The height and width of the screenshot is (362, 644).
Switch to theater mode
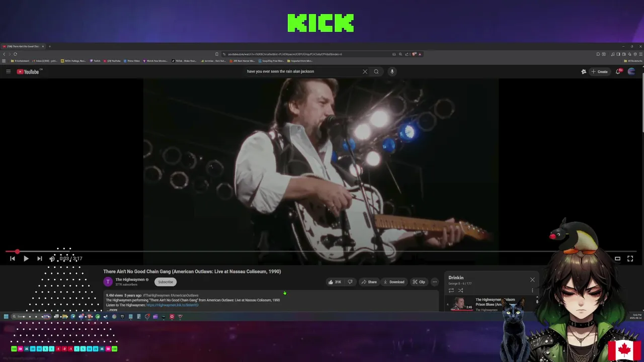tap(617, 258)
